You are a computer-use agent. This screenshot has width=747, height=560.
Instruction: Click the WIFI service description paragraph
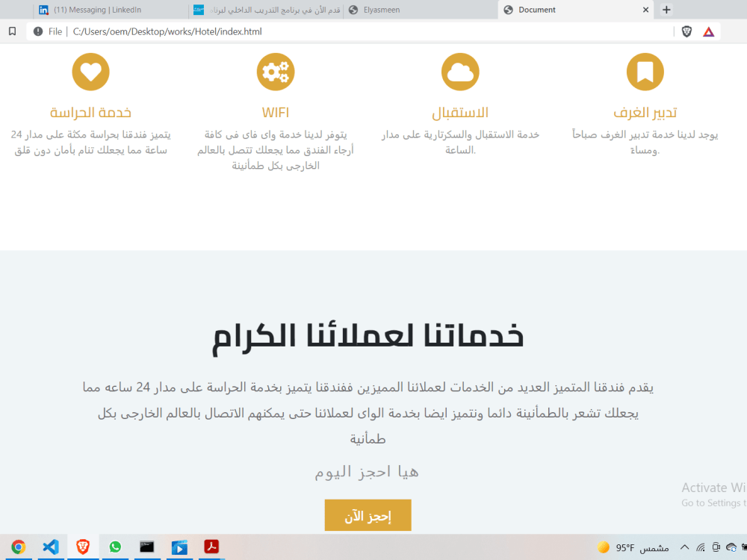click(276, 150)
